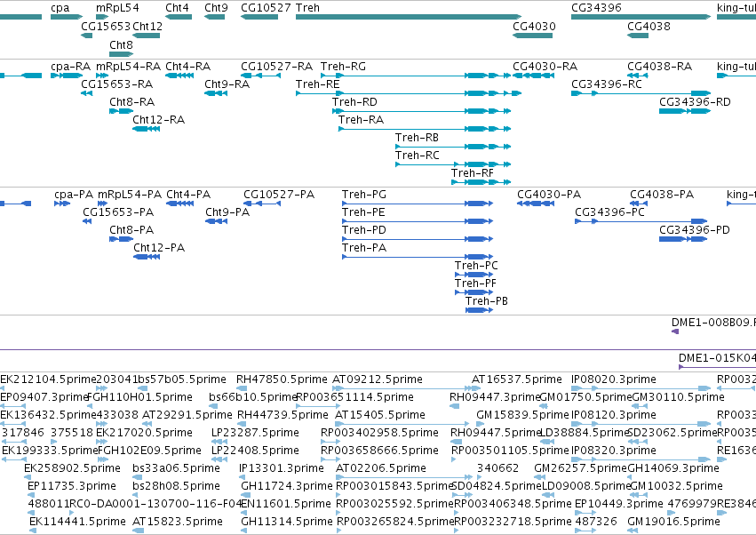The image size is (756, 535).
Task: Open transcript Cht9-RA
Action: tap(216, 93)
